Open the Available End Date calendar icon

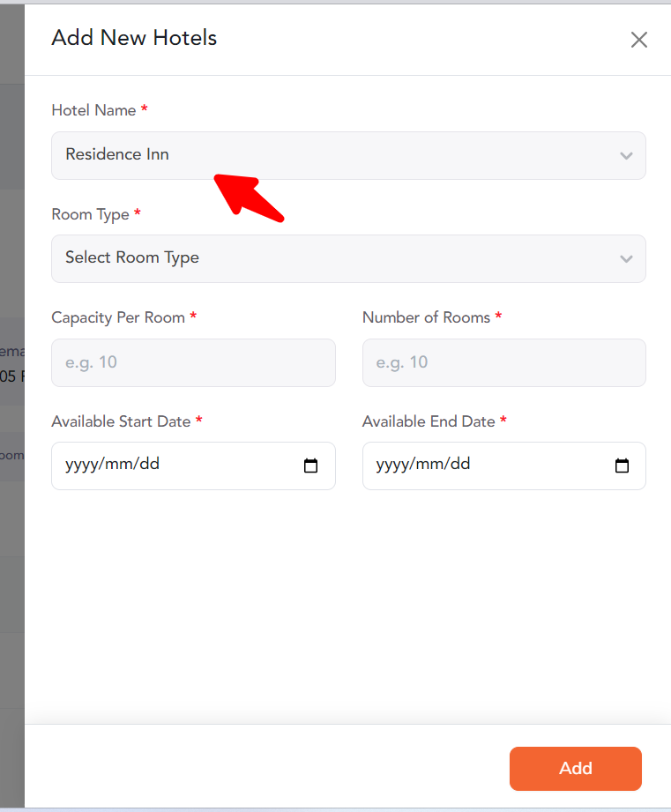point(622,466)
